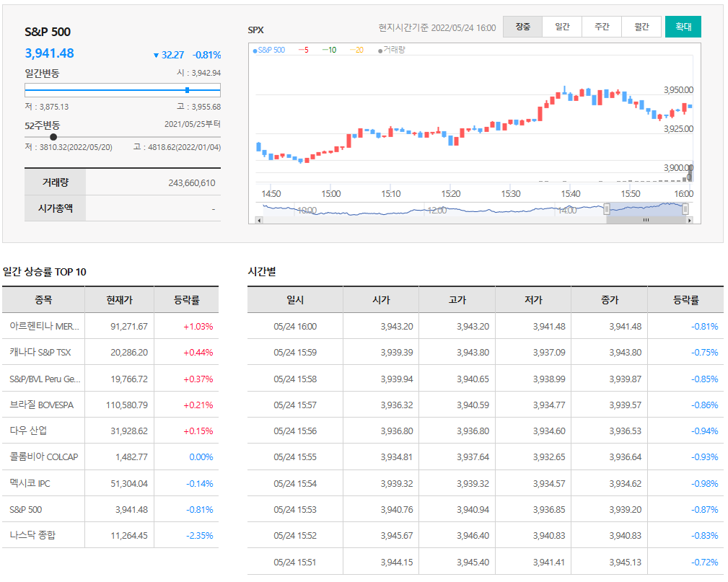Viewport: 728px width, 582px height.
Task: Click the +1.03% change value
Action: tap(198, 326)
